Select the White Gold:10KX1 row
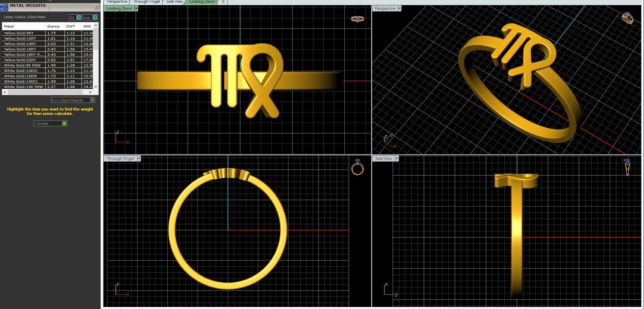Screen dimensions: 644x309 [48, 71]
